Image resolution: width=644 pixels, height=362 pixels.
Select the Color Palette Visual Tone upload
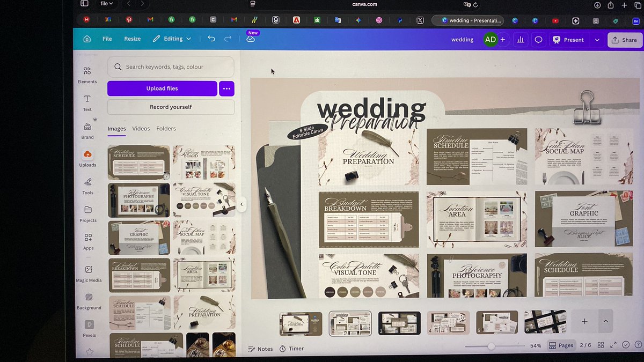point(204,200)
